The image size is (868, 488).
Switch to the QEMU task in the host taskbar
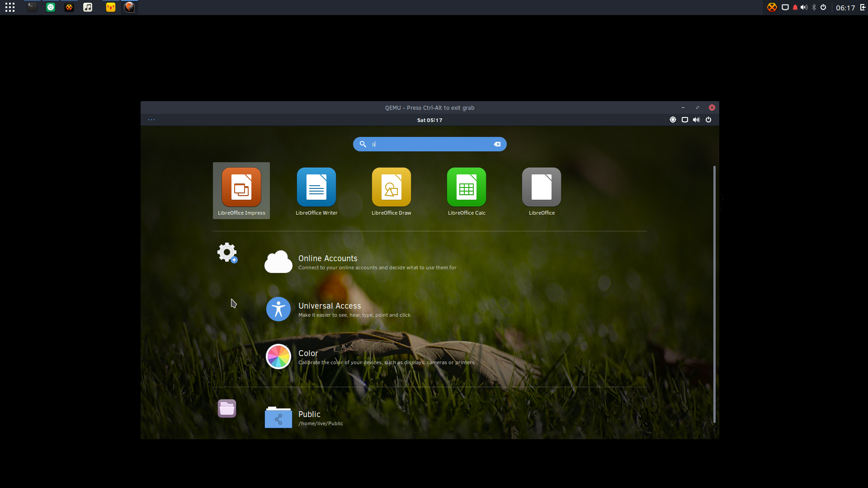pos(129,7)
